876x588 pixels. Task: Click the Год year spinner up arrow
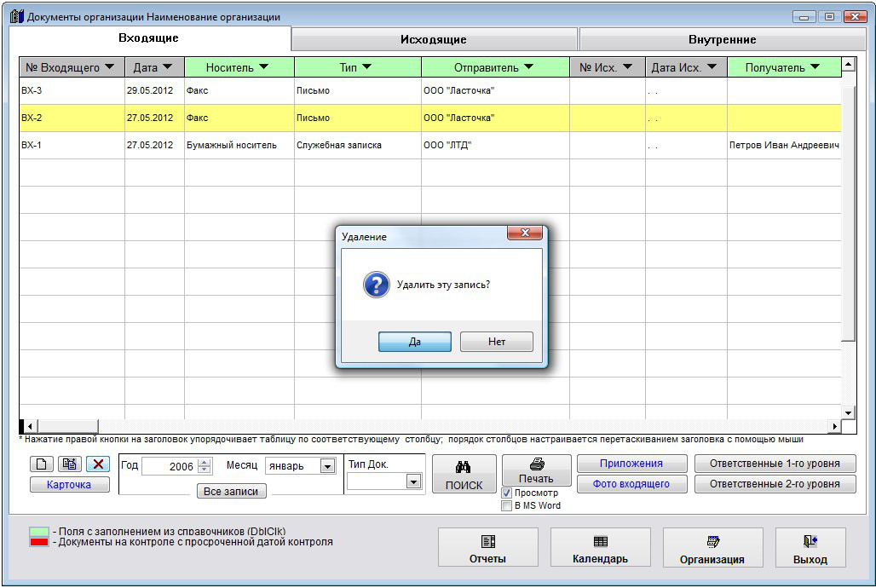click(204, 463)
